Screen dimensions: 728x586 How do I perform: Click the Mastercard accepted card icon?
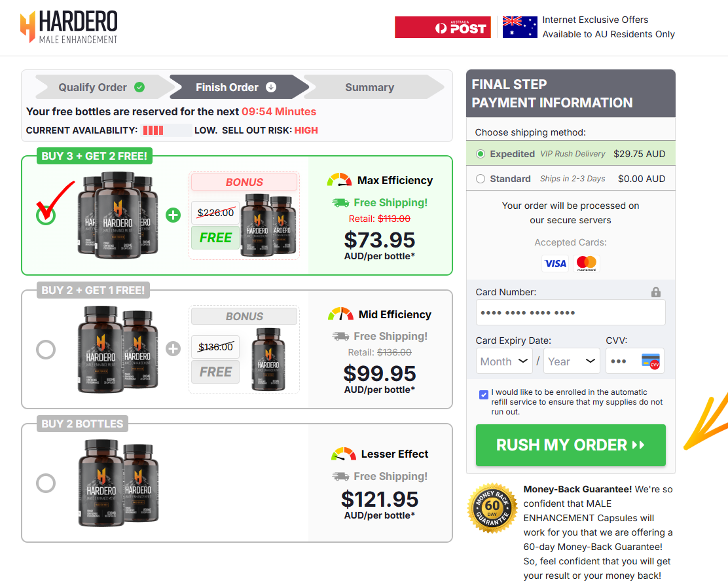tap(586, 263)
